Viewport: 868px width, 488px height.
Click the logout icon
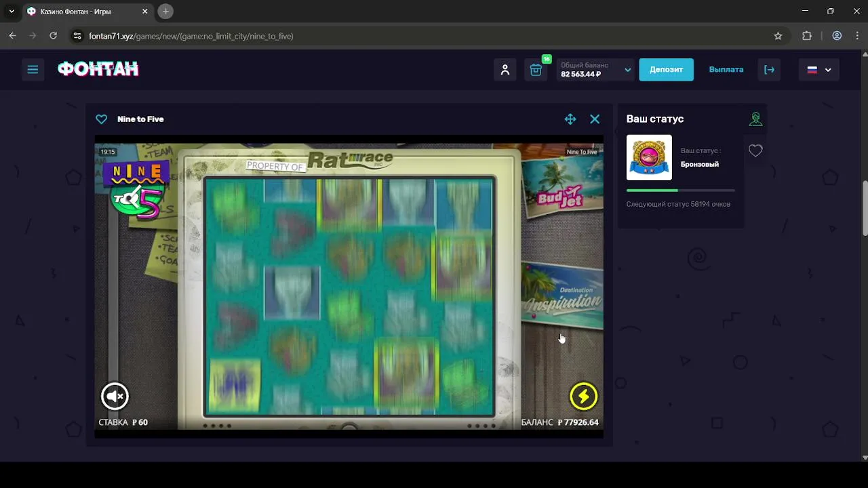[769, 70]
